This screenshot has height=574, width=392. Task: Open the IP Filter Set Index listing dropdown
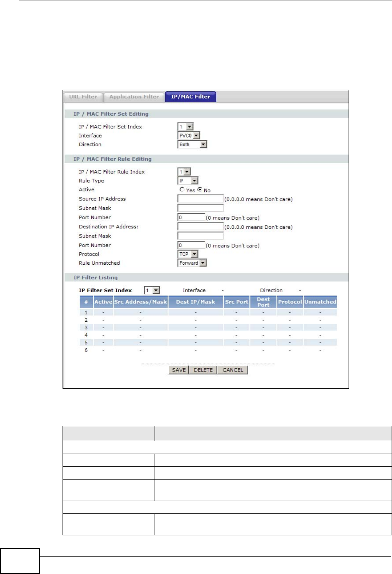pos(152,291)
